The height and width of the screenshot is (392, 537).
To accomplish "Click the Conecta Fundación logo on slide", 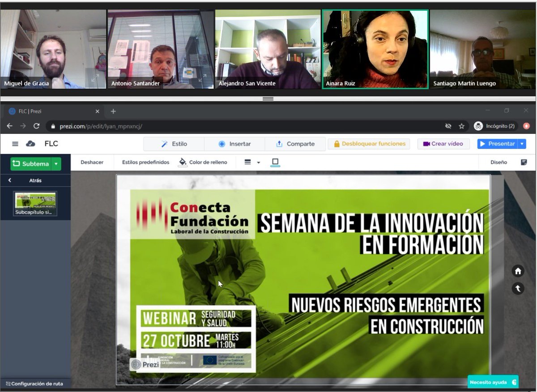I will pos(193,213).
